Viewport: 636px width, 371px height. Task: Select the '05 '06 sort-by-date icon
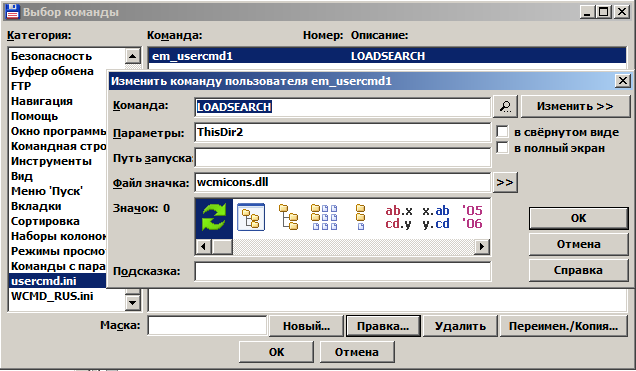tap(473, 217)
